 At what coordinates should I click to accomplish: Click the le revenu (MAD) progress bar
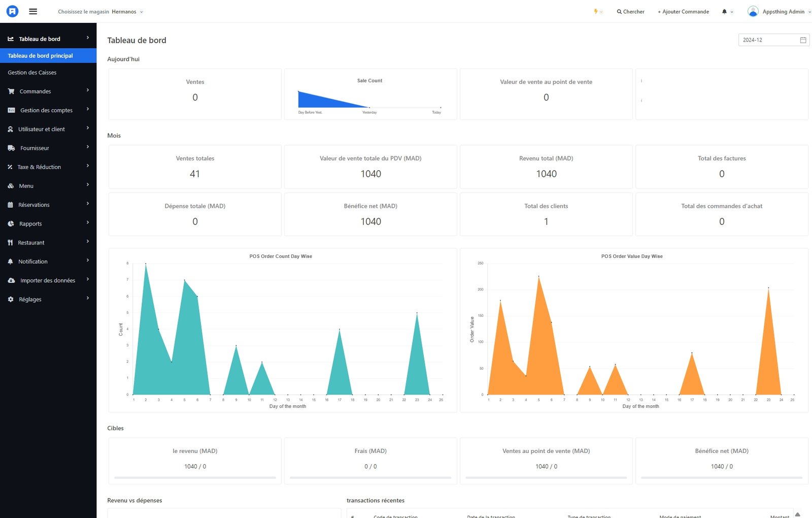click(195, 478)
